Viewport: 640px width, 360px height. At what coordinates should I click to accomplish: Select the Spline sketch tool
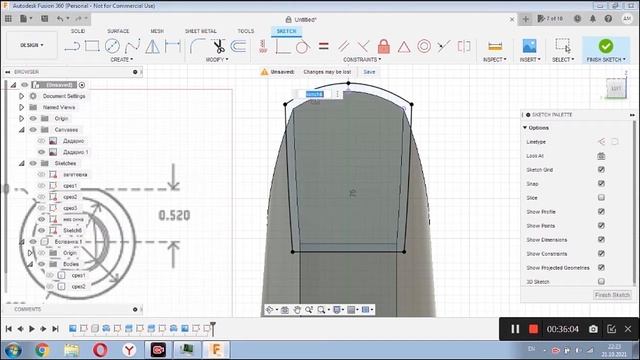tap(133, 46)
